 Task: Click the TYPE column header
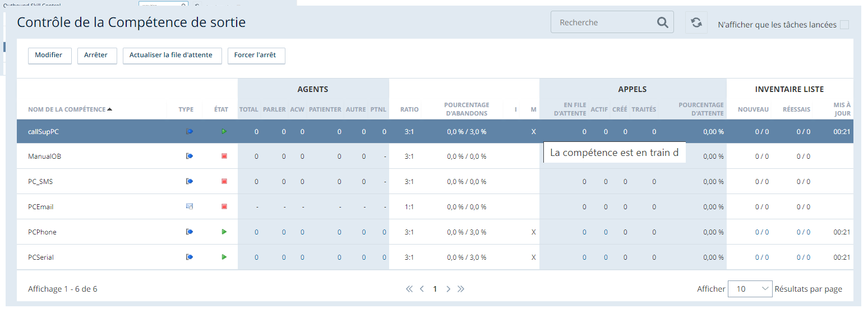pos(186,109)
